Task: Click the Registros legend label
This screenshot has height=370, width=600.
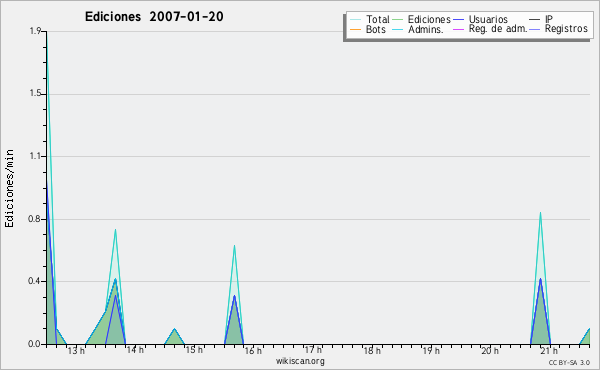Action: (x=566, y=29)
